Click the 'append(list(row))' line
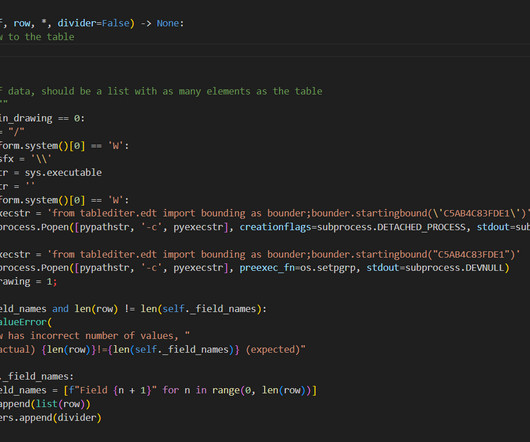 coord(45,404)
